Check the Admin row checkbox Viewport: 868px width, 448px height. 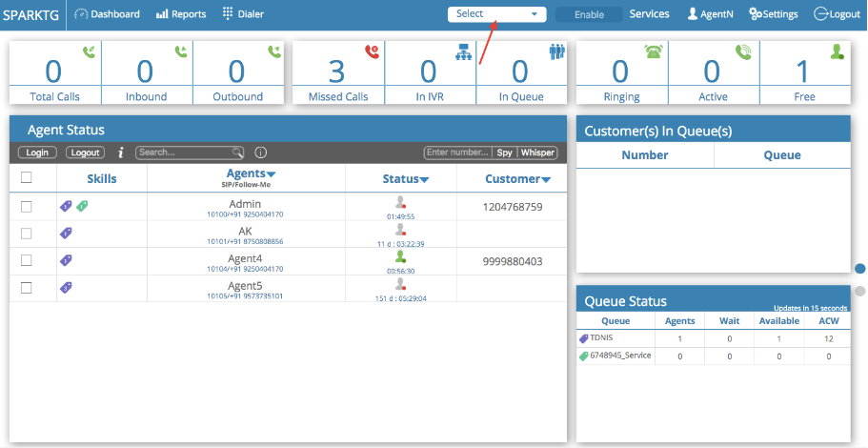(26, 207)
